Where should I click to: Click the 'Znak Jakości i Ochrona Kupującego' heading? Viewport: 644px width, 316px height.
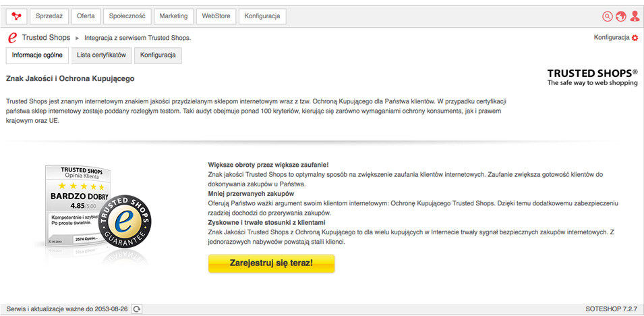click(x=70, y=78)
